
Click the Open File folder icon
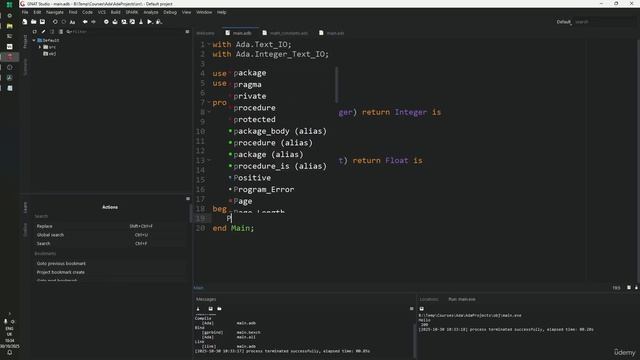(33, 22)
